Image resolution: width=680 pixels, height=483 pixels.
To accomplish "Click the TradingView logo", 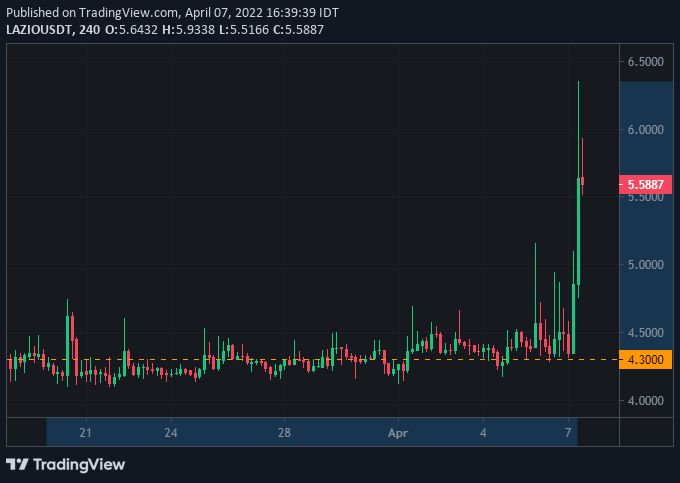I will pyautogui.click(x=65, y=465).
